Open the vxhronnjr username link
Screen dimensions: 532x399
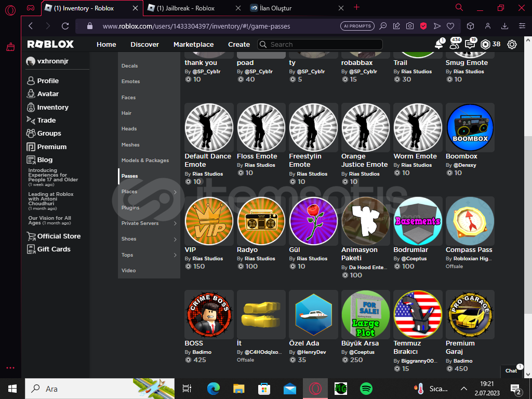tap(47, 61)
